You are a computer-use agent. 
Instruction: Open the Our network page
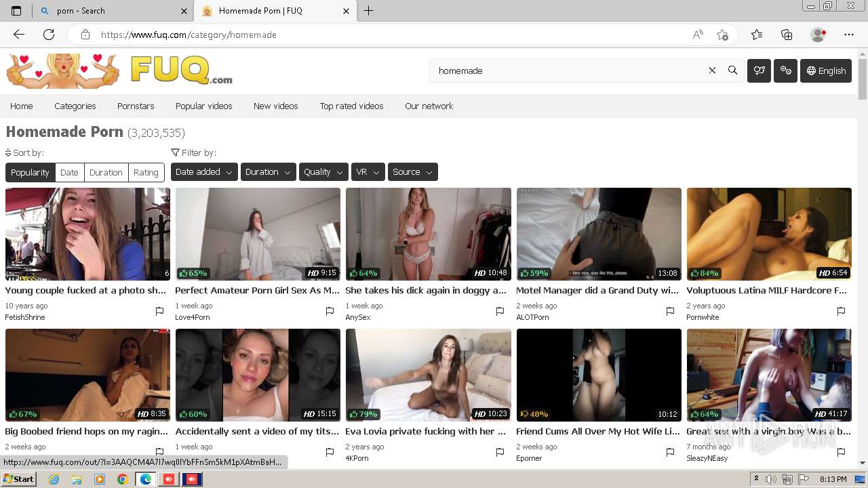pos(429,106)
